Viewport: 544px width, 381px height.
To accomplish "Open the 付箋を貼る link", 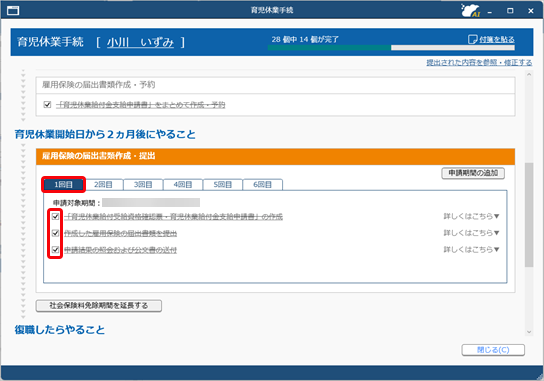I will point(496,40).
